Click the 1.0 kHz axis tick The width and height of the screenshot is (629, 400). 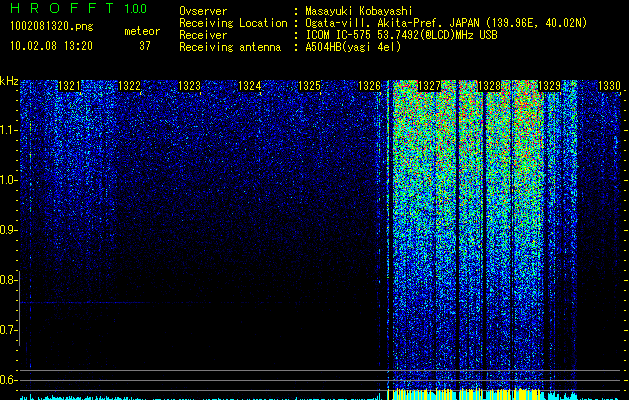tap(8, 180)
